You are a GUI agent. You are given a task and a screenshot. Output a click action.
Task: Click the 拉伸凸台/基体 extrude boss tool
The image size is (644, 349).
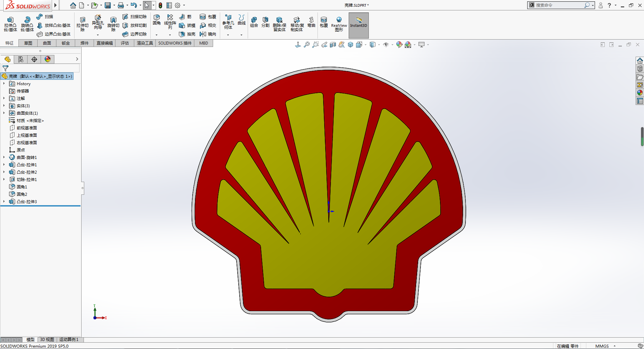10,24
